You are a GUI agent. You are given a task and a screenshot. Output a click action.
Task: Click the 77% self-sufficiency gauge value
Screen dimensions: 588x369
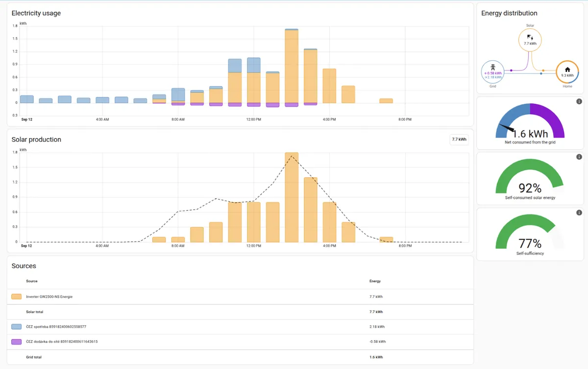click(x=530, y=244)
